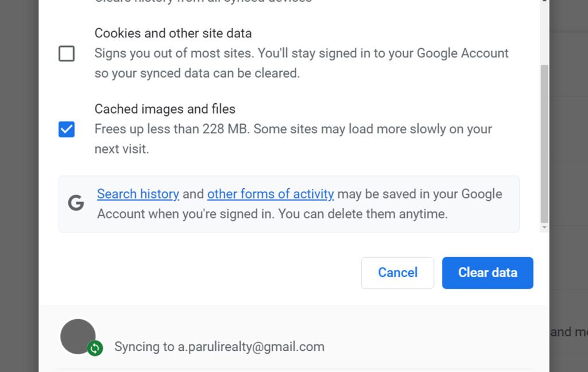Click the Clear data button

pyautogui.click(x=488, y=273)
